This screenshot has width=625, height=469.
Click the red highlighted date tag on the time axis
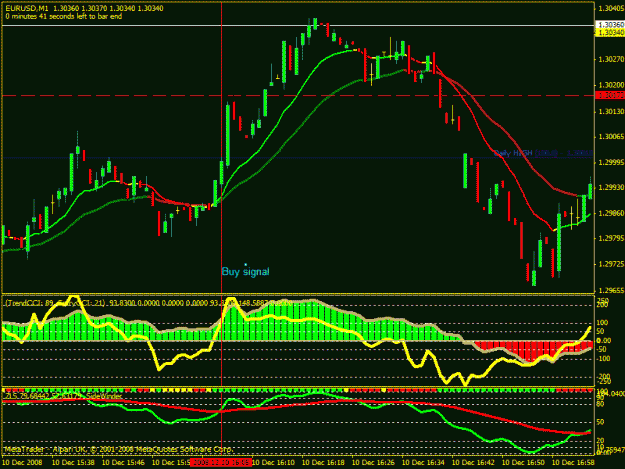(220, 463)
